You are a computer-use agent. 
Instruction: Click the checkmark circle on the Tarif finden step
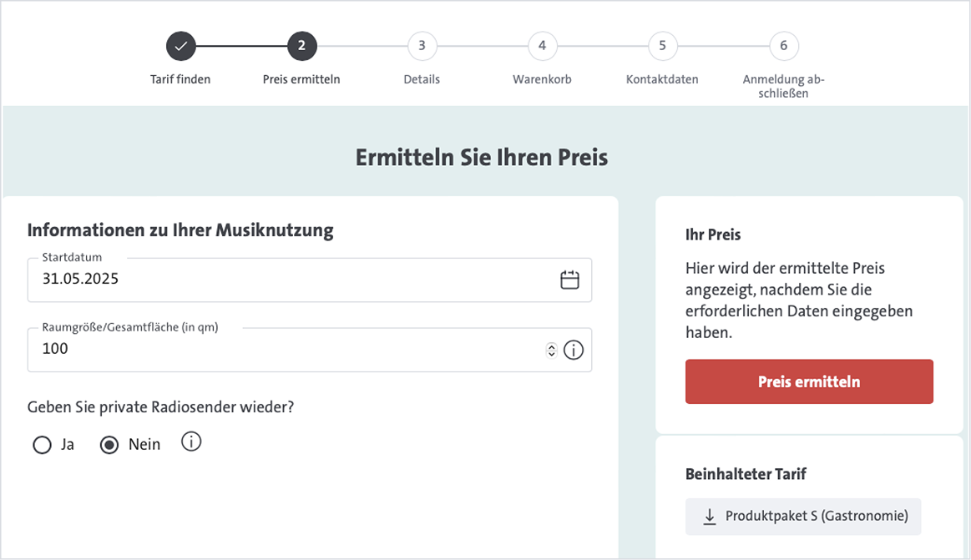(x=181, y=46)
